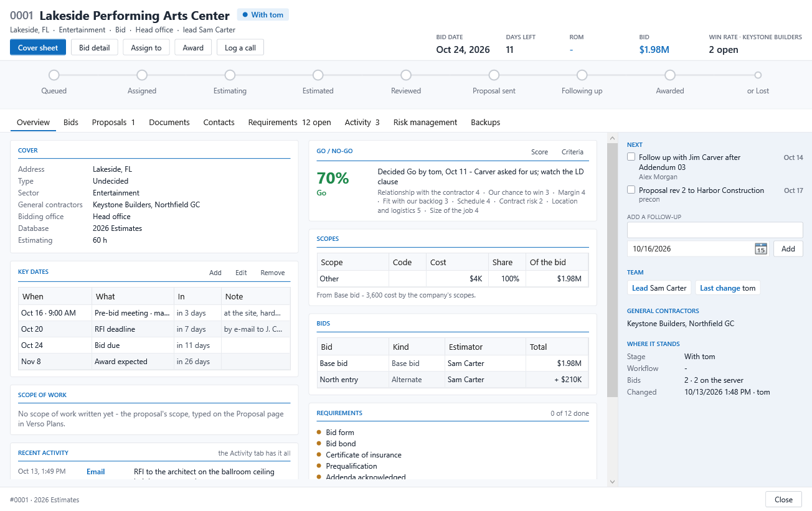Open the Risk management tab

(425, 123)
